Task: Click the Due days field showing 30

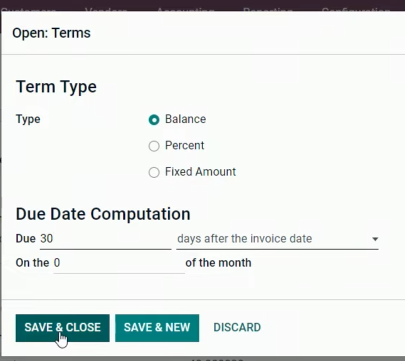Action: tap(105, 239)
